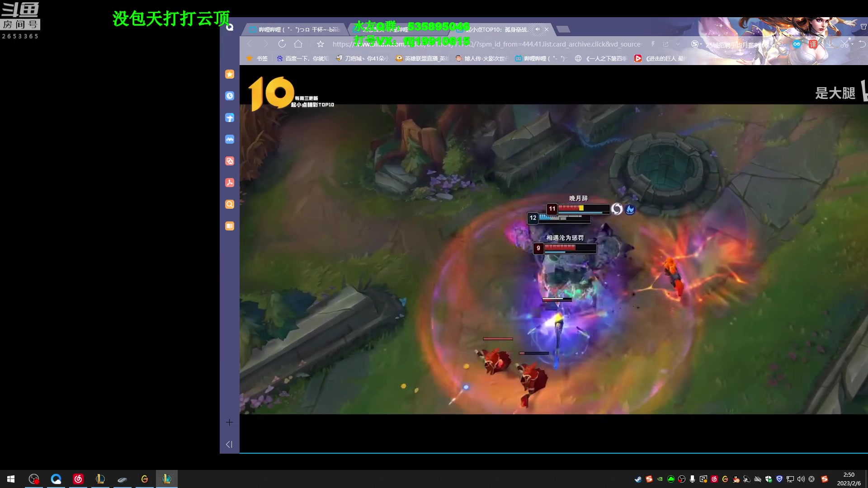This screenshot has height=488, width=868.
Task: Open Sogou input method tray icon
Action: [x=825, y=479]
